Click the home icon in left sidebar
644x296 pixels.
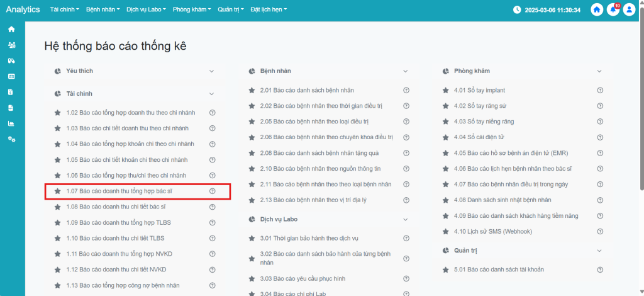click(x=11, y=29)
